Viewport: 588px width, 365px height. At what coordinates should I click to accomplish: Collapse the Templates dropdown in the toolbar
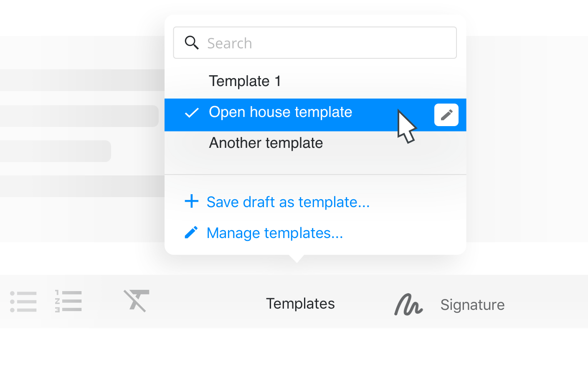point(300,304)
